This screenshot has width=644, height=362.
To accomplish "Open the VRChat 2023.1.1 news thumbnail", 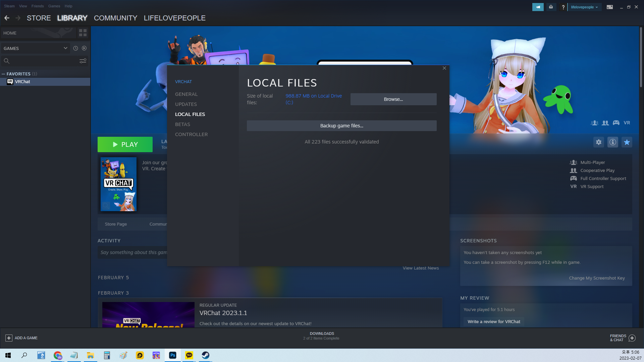I will click(148, 315).
